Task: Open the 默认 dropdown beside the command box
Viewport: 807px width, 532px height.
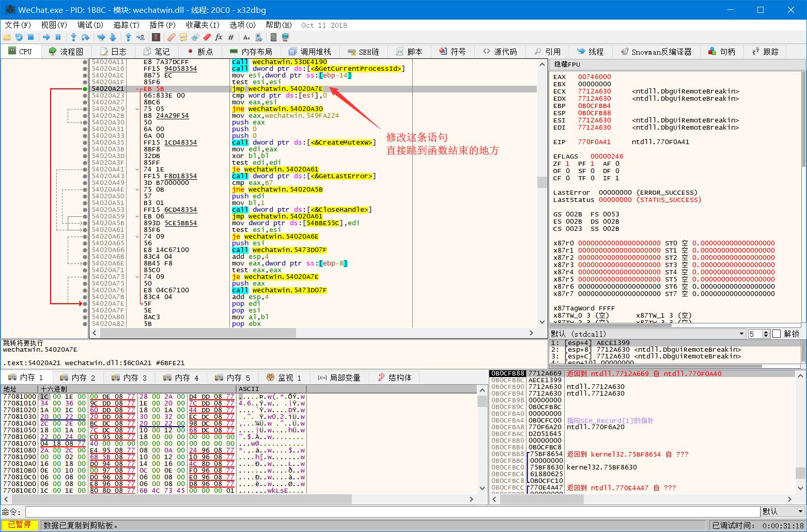Action: point(783,511)
